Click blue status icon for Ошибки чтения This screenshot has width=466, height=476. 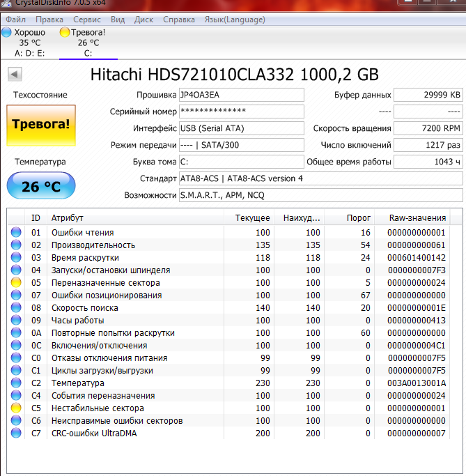click(16, 233)
